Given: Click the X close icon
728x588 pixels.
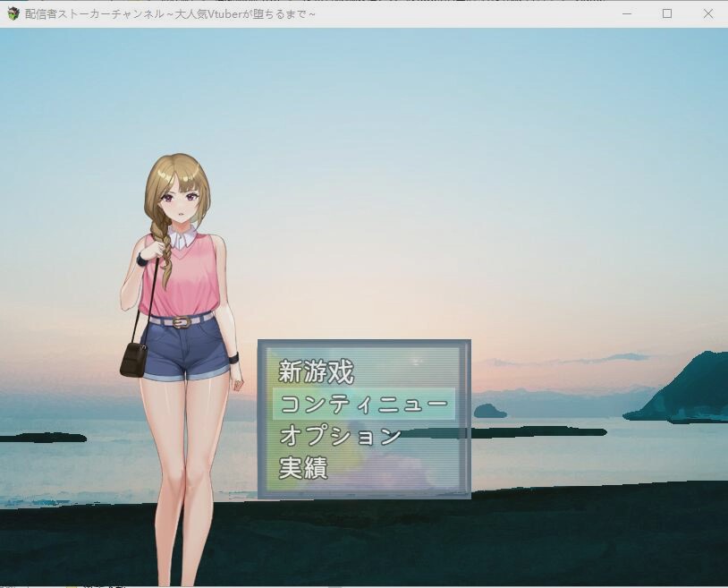Looking at the screenshot, I should tap(709, 13).
